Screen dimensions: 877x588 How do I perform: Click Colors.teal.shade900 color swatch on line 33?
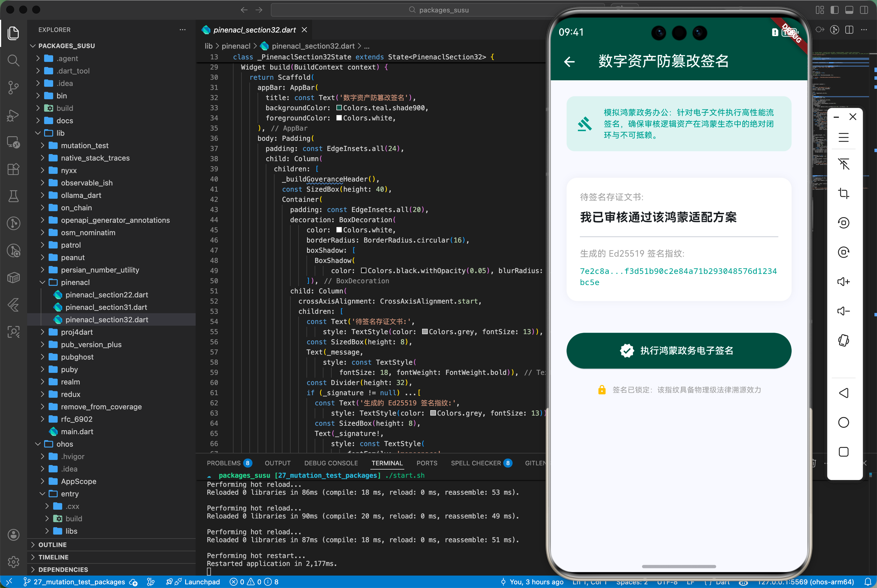pyautogui.click(x=339, y=108)
